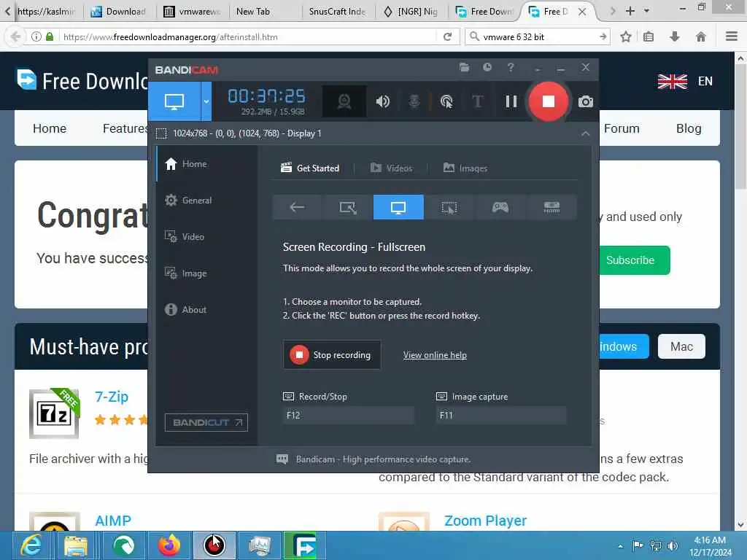Select the game recording mode gamepad icon
This screenshot has height=560, width=747.
[x=500, y=207]
